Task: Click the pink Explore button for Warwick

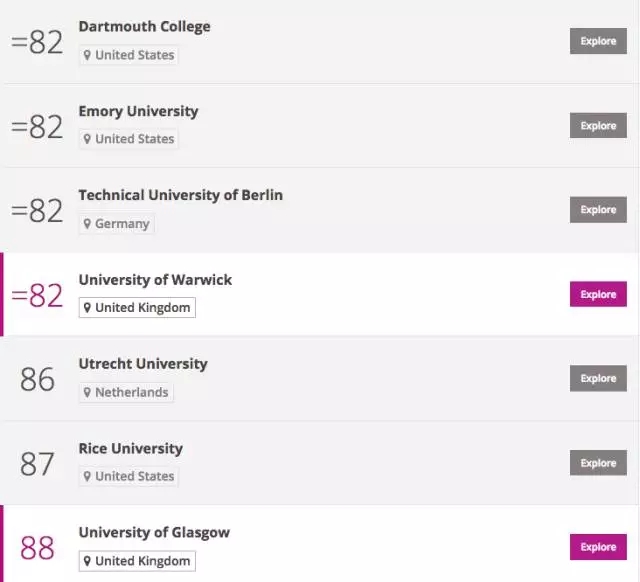Action: pos(598,294)
